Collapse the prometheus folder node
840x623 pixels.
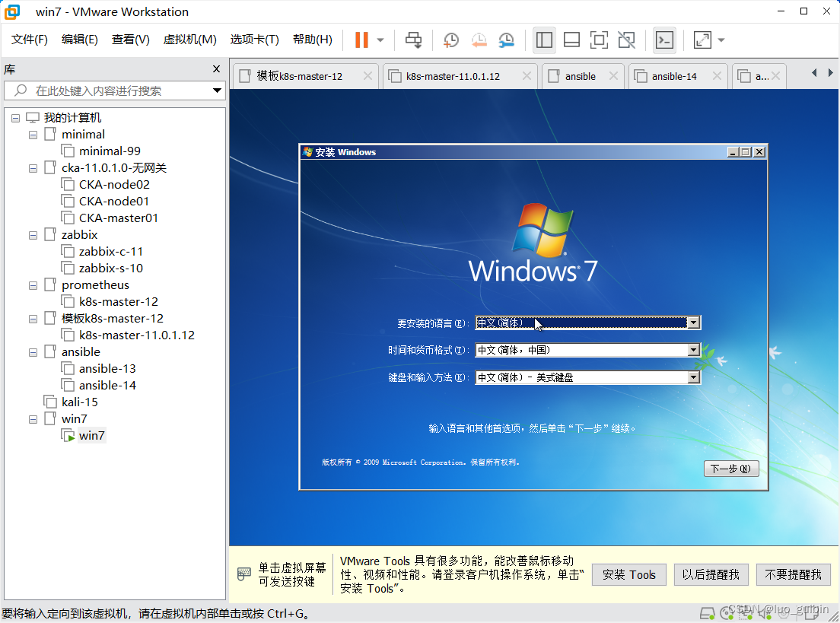pyautogui.click(x=33, y=285)
